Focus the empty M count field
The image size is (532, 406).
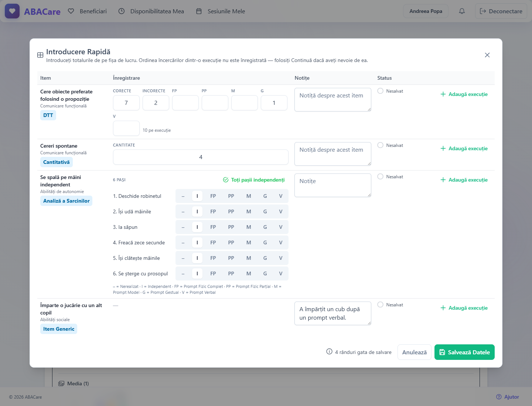pos(245,103)
